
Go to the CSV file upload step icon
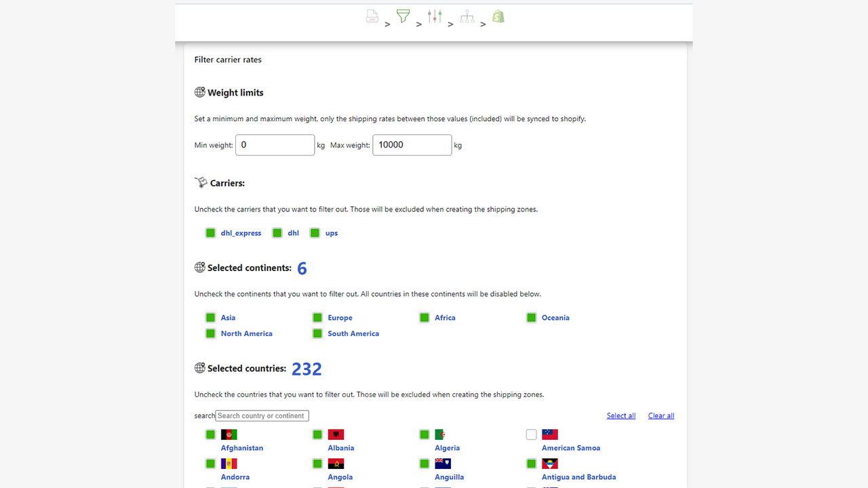coord(372,16)
